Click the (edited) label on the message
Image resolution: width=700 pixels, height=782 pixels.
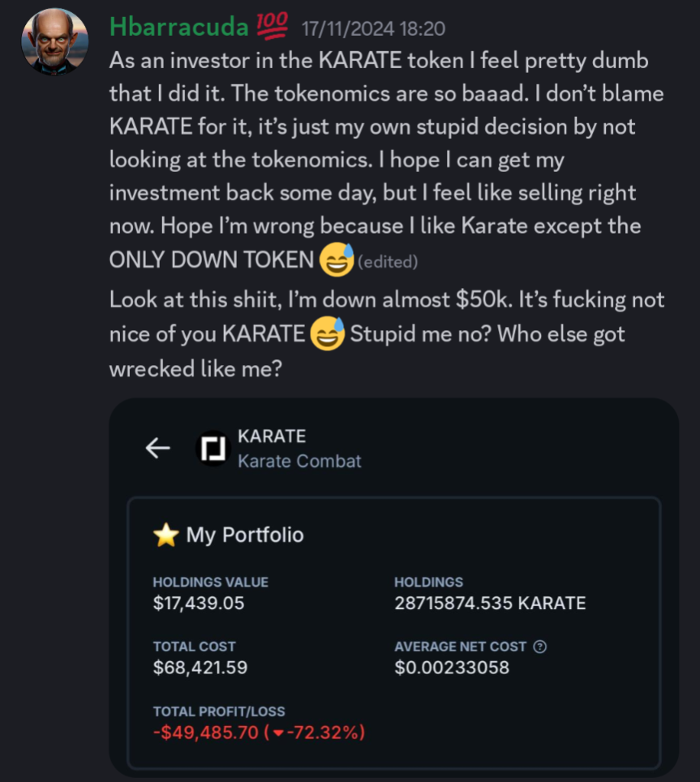(x=388, y=261)
